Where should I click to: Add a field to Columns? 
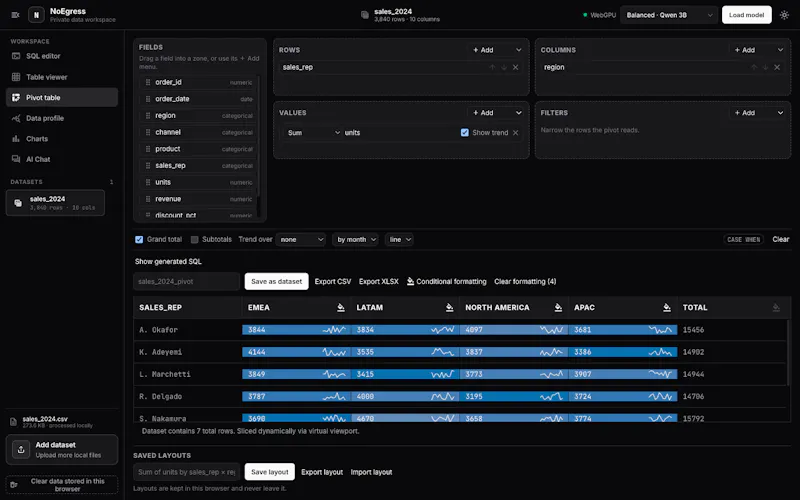click(x=745, y=50)
